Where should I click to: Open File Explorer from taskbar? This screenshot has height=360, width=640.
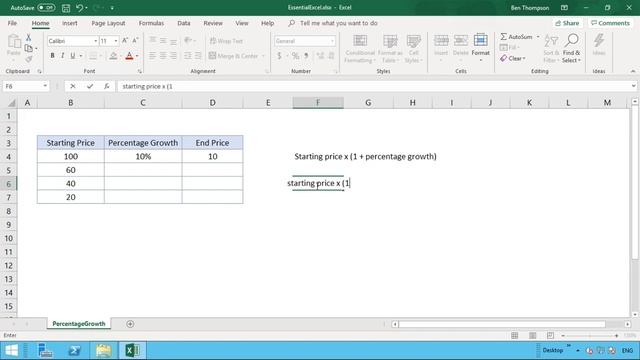coord(103,350)
